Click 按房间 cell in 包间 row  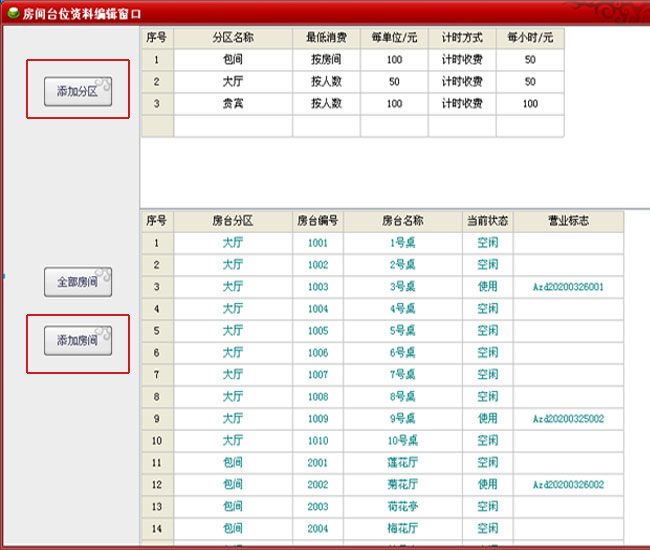[326, 60]
